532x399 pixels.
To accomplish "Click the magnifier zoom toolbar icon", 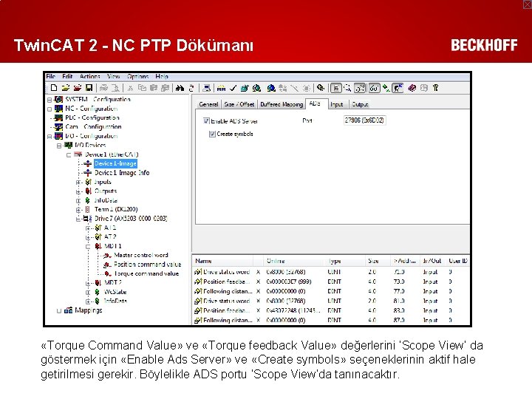I will [x=347, y=88].
